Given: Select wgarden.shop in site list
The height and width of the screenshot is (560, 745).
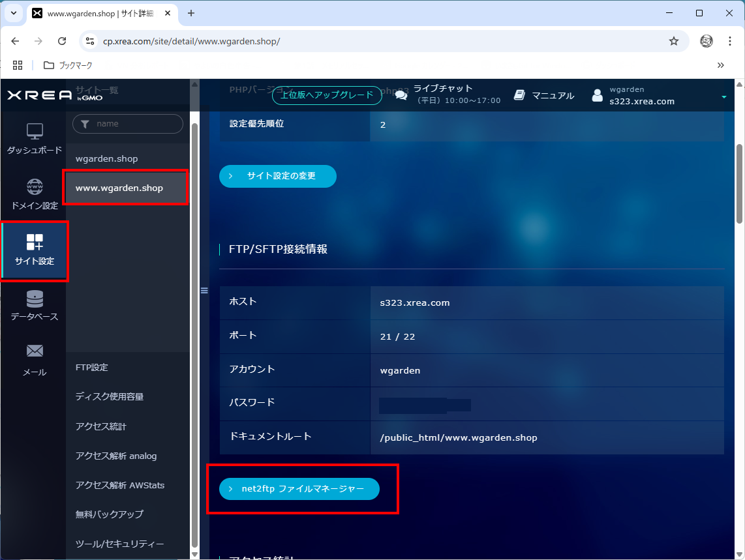Looking at the screenshot, I should coord(107,159).
